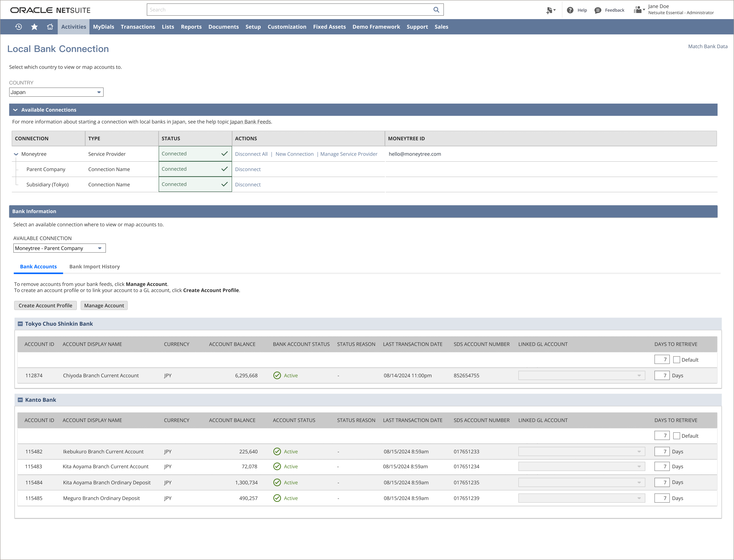734x560 pixels.
Task: Open the Recent Records history icon
Action: (19, 27)
